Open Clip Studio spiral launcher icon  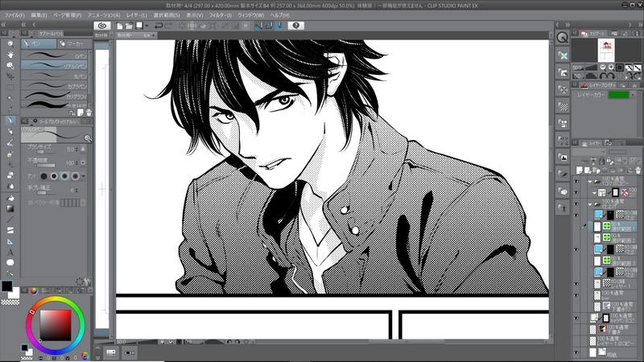click(x=102, y=26)
